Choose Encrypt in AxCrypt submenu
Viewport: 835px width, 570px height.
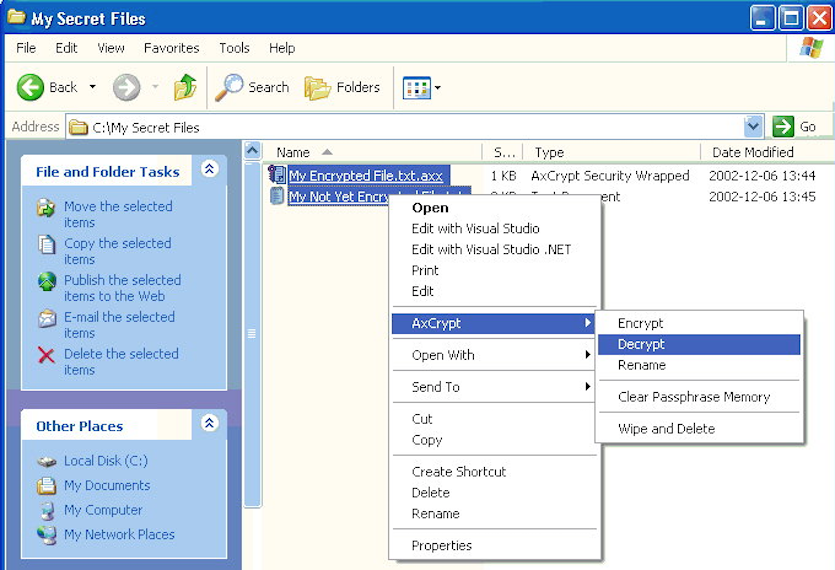pos(699,323)
